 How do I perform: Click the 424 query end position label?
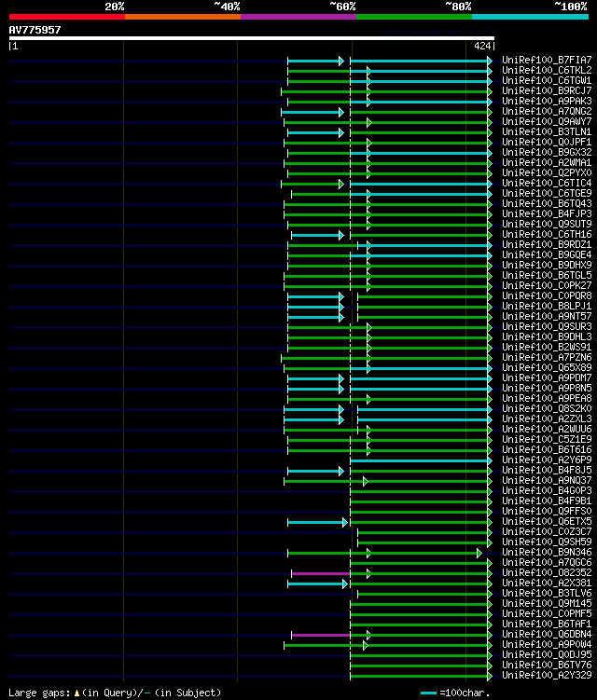[x=482, y=46]
